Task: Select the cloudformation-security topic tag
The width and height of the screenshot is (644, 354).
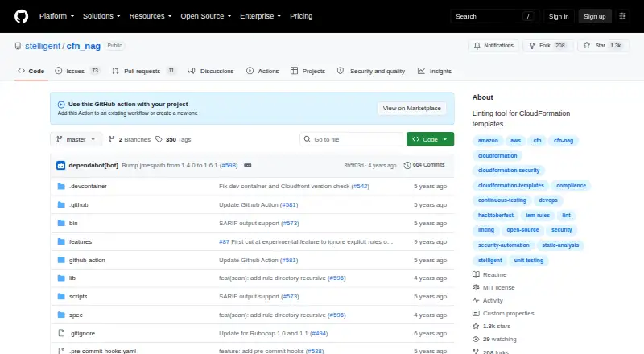Action: tap(509, 171)
